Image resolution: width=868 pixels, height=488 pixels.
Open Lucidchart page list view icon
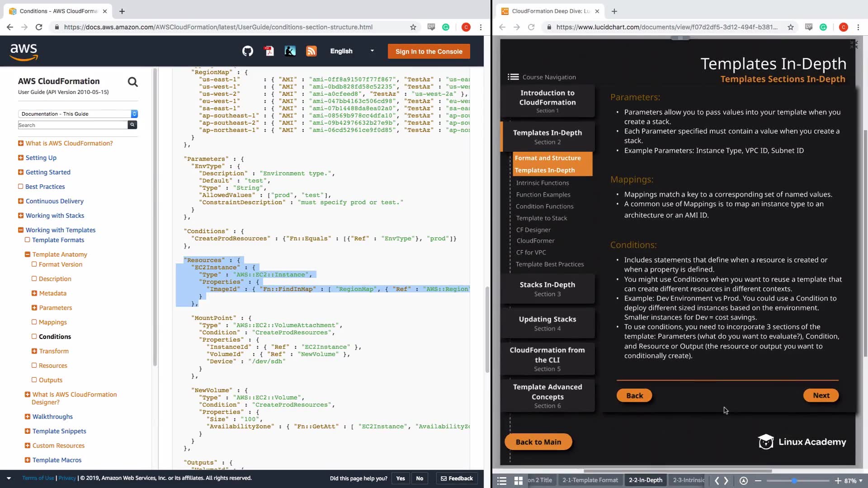click(x=501, y=480)
